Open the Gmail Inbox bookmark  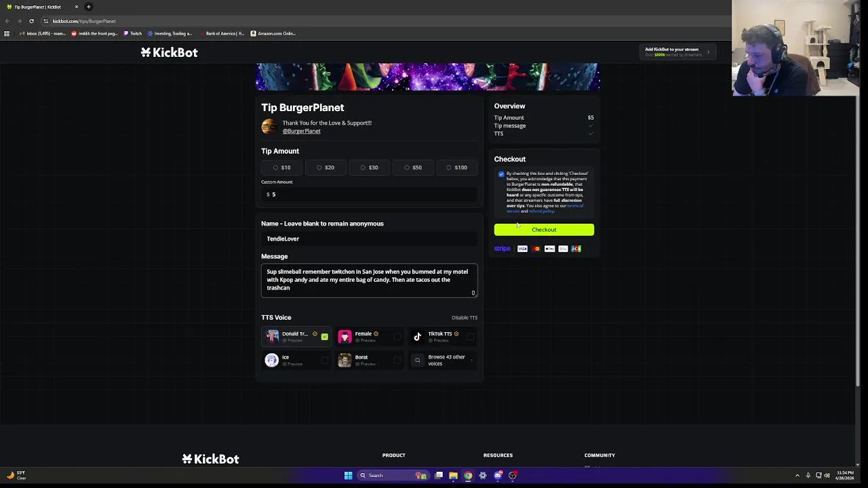pos(43,33)
